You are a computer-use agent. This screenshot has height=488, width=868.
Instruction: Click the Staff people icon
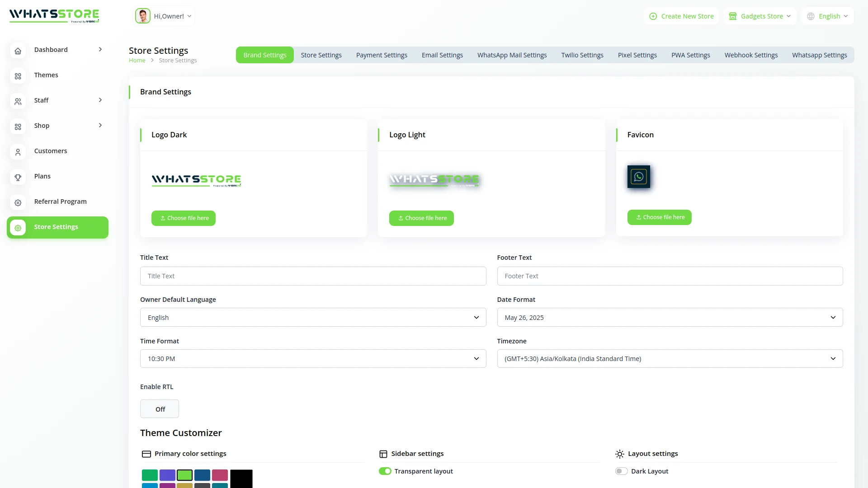(x=18, y=101)
